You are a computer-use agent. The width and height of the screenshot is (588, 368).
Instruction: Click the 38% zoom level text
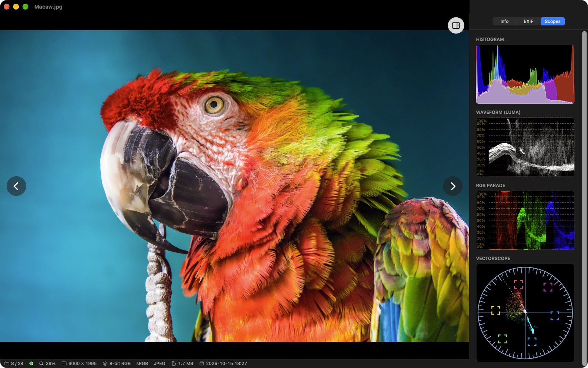51,363
